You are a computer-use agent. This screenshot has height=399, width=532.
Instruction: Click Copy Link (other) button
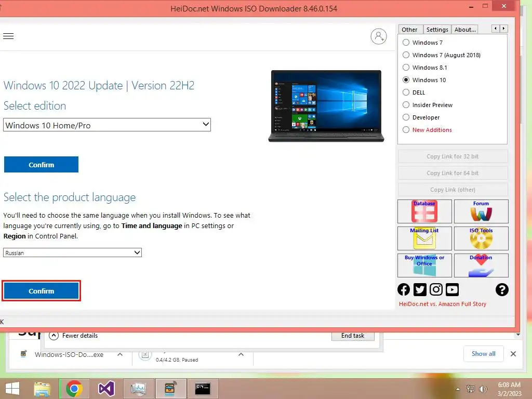453,190
